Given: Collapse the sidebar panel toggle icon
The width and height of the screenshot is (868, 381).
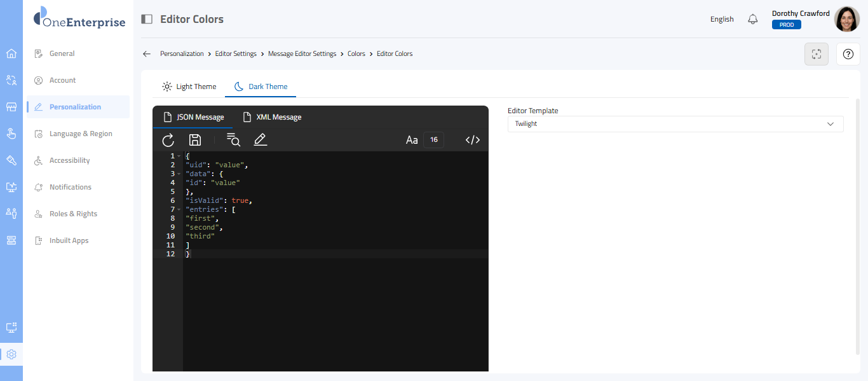Looking at the screenshot, I should coord(147,19).
